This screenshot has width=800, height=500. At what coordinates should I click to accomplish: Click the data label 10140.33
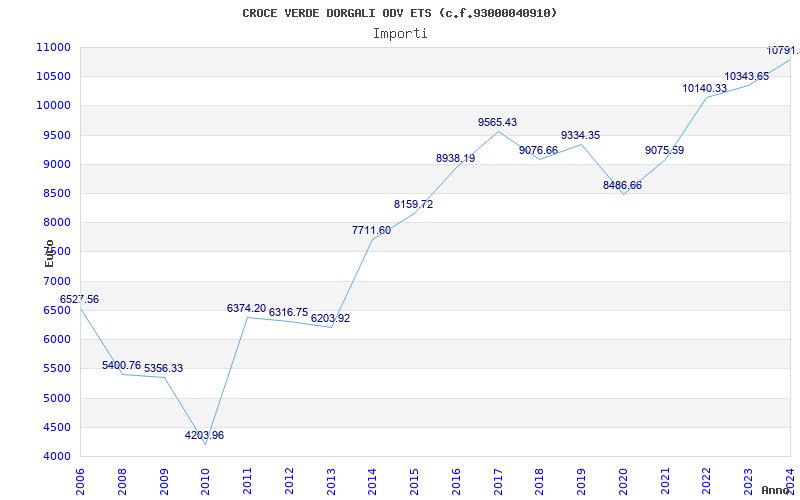[705, 89]
